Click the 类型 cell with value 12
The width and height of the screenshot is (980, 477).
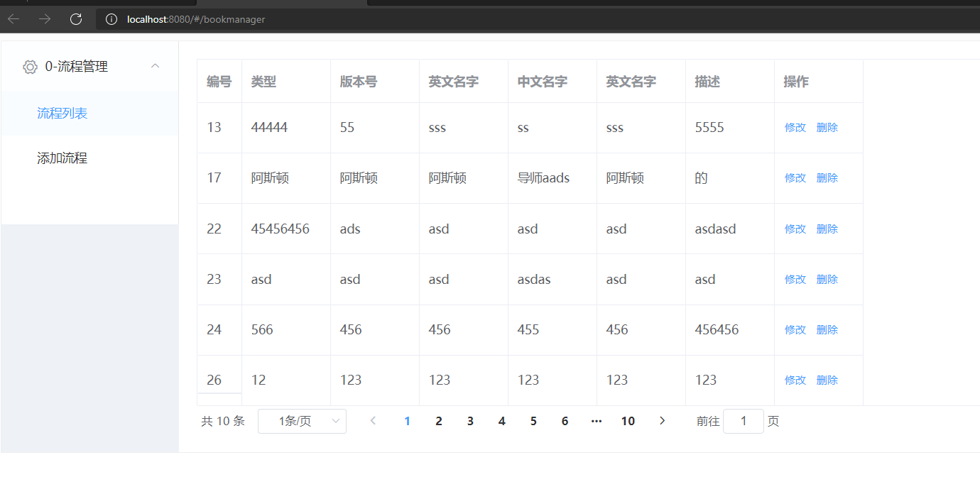(286, 380)
